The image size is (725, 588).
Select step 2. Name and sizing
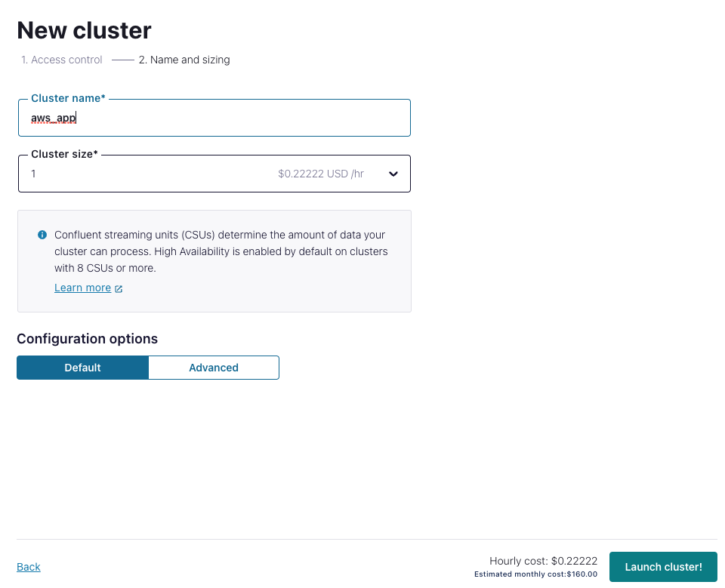click(184, 60)
